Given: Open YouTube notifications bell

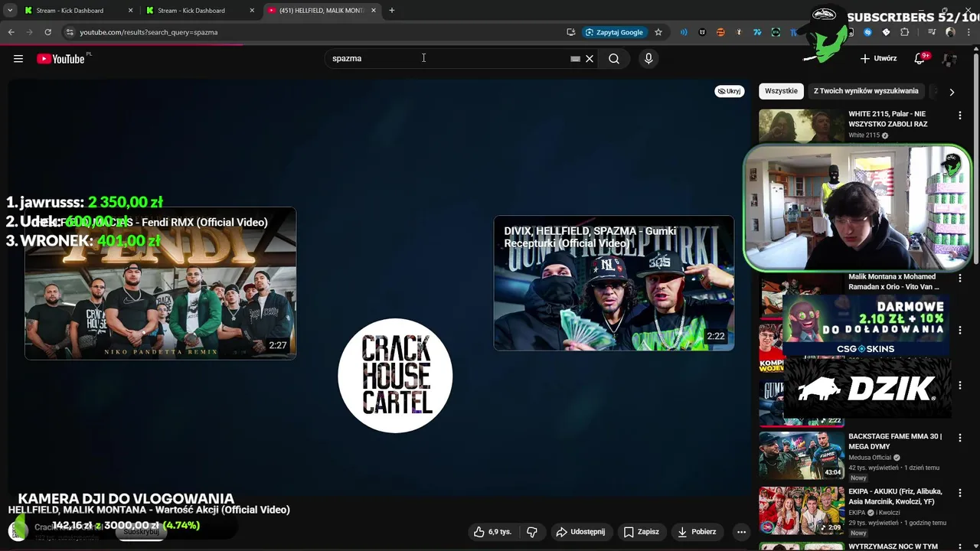Looking at the screenshot, I should pyautogui.click(x=920, y=58).
